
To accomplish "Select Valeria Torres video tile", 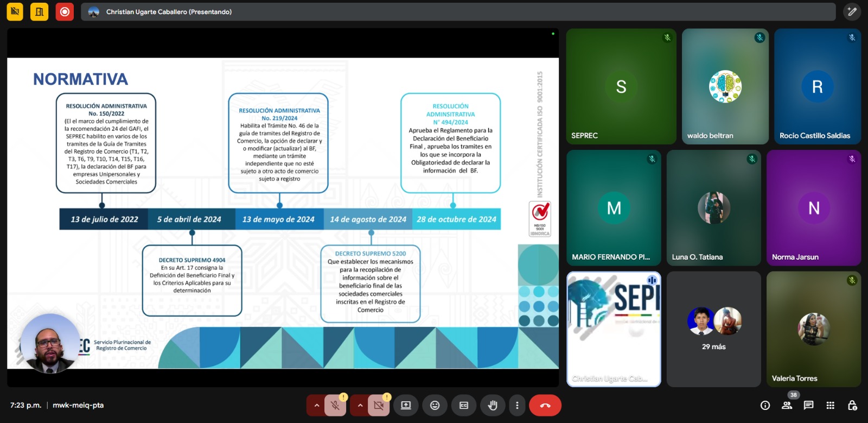I will 813,329.
